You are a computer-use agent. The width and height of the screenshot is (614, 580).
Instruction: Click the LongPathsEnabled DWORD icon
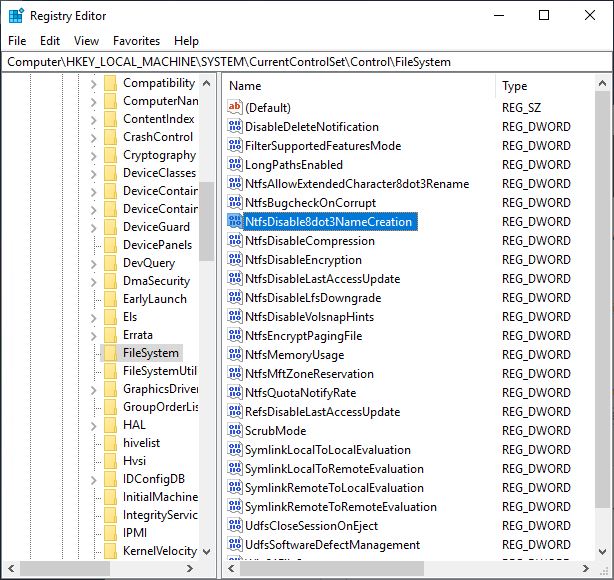[x=235, y=164]
